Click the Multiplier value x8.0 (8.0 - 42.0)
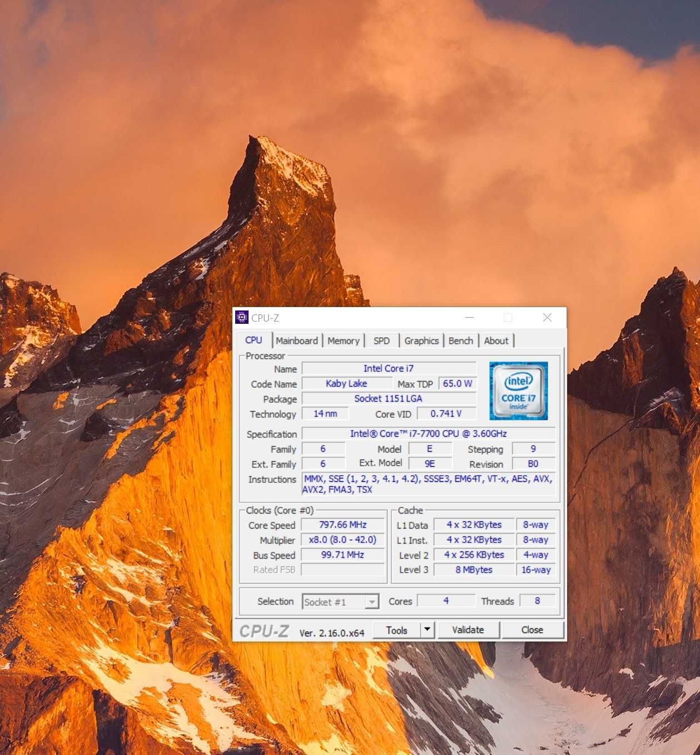 pos(343,540)
